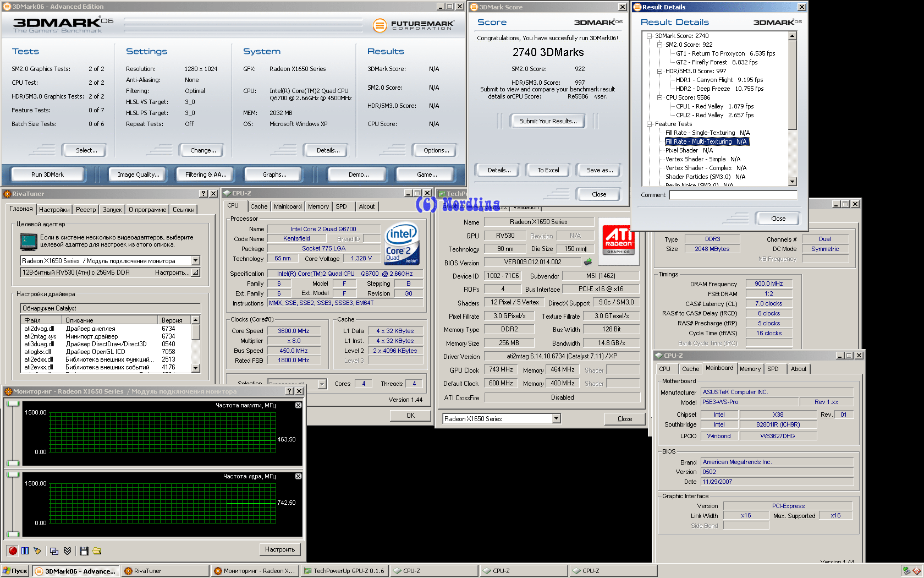The image size is (924, 578).
Task: Select the HDR2 - Deep Freeze row
Action: coord(720,89)
